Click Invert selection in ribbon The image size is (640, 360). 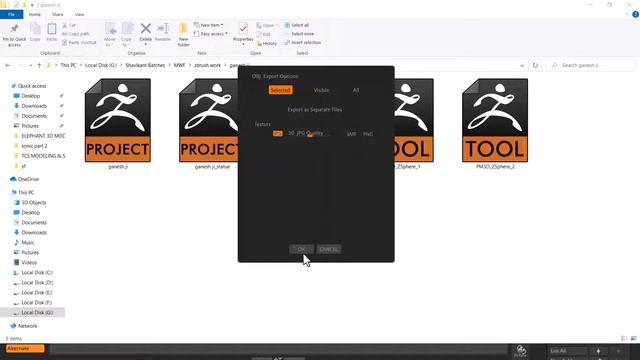pyautogui.click(x=302, y=42)
